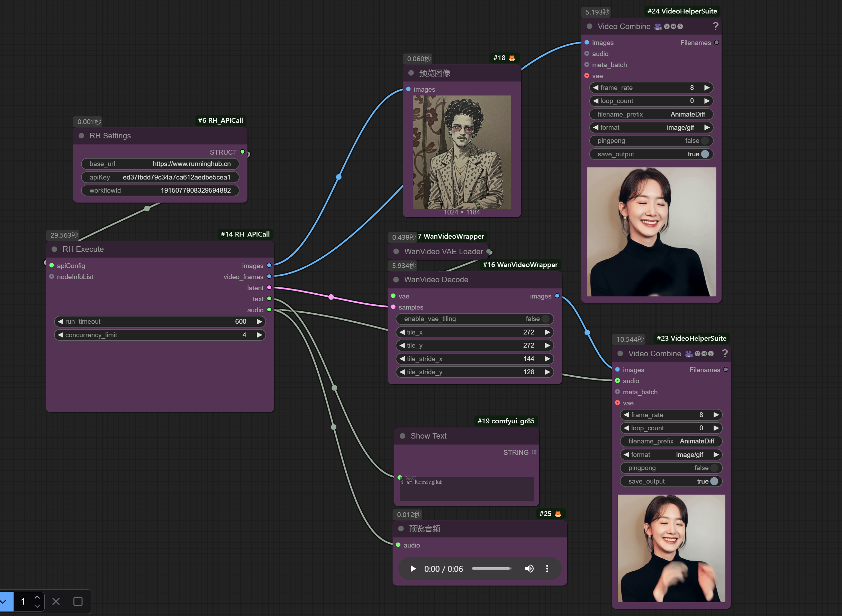Increase run_timeout with right arrow
The height and width of the screenshot is (616, 842).
tap(259, 321)
